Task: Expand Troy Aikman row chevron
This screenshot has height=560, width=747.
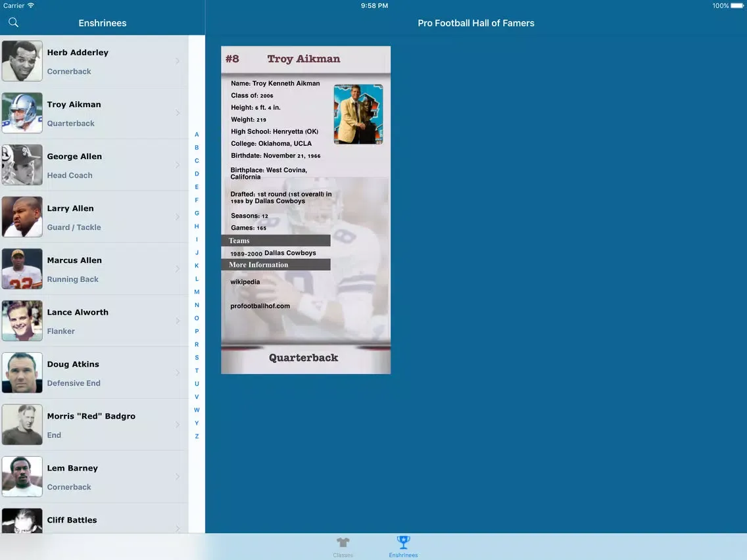Action: [178, 113]
